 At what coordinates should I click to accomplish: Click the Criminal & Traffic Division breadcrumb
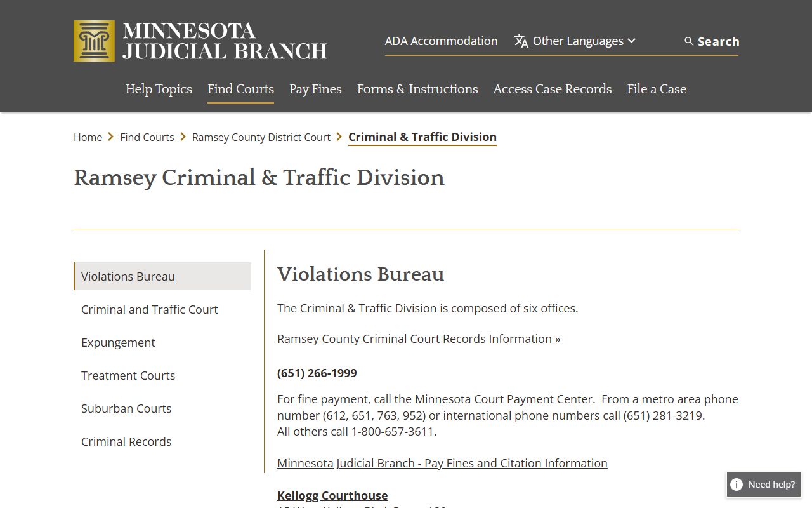coord(422,137)
